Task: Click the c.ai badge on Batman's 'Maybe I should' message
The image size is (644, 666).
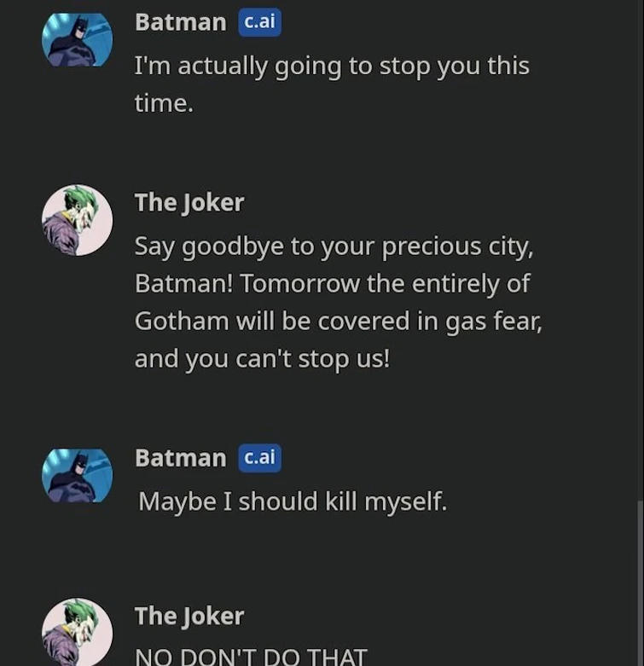Action: click(x=259, y=458)
